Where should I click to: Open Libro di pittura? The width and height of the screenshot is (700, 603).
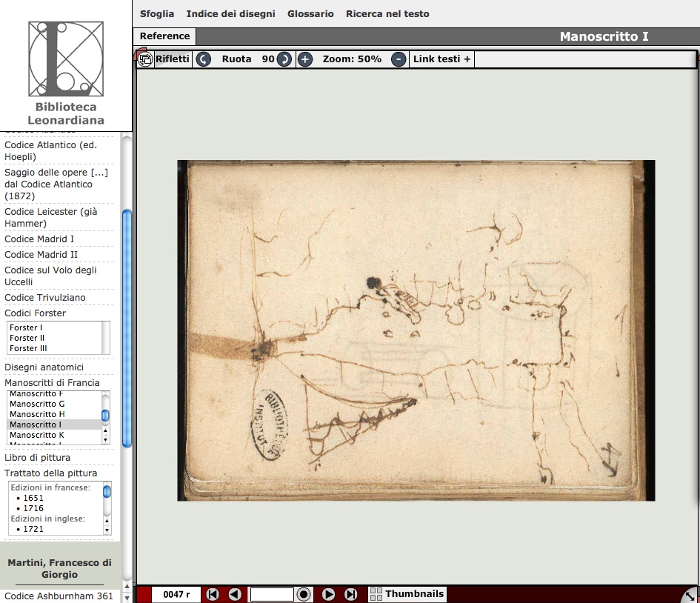[x=38, y=458]
